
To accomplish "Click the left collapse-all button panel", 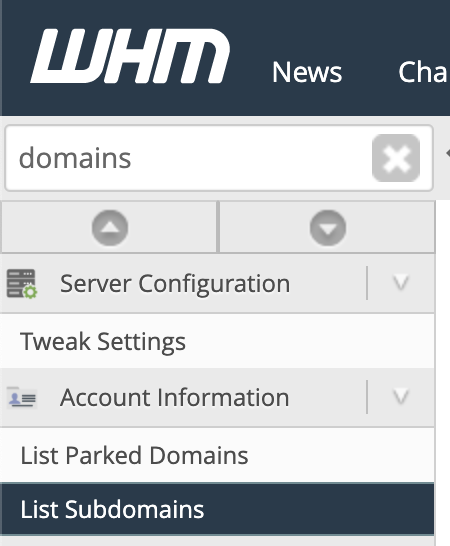I will point(109,227).
